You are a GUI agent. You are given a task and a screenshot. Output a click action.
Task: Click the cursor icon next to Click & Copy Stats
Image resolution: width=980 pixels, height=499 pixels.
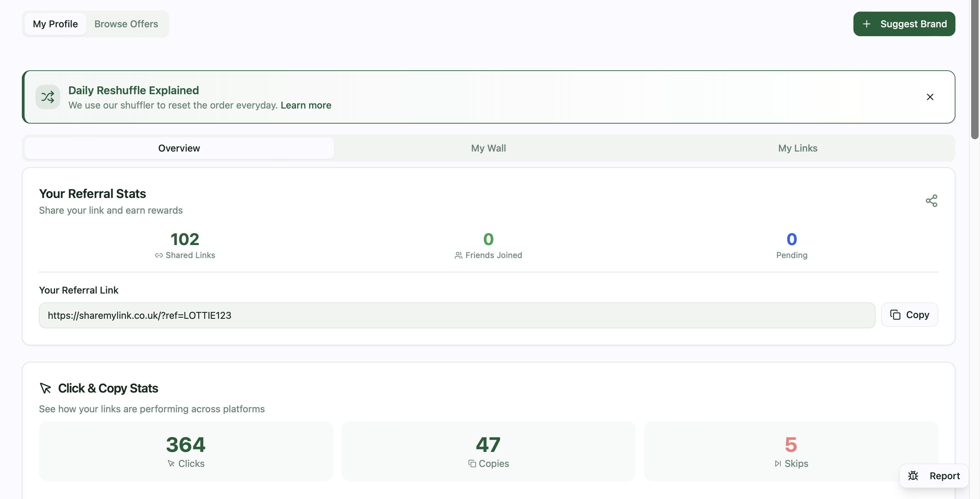(x=46, y=388)
